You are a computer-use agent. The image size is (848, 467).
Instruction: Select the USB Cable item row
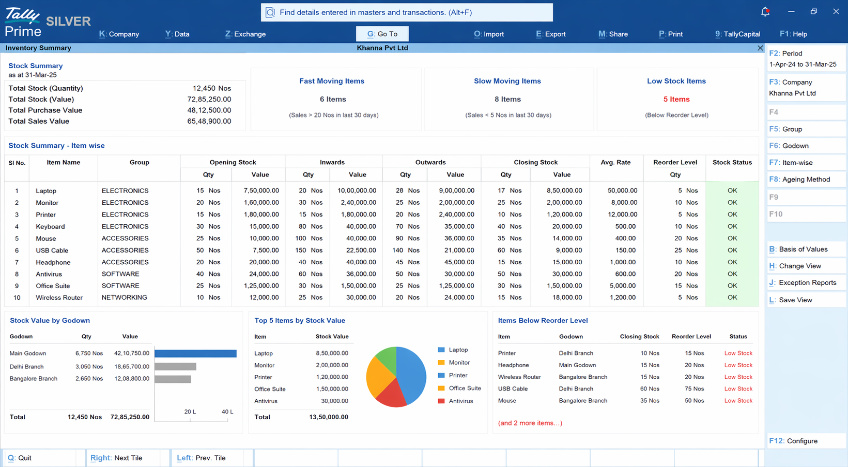click(52, 250)
